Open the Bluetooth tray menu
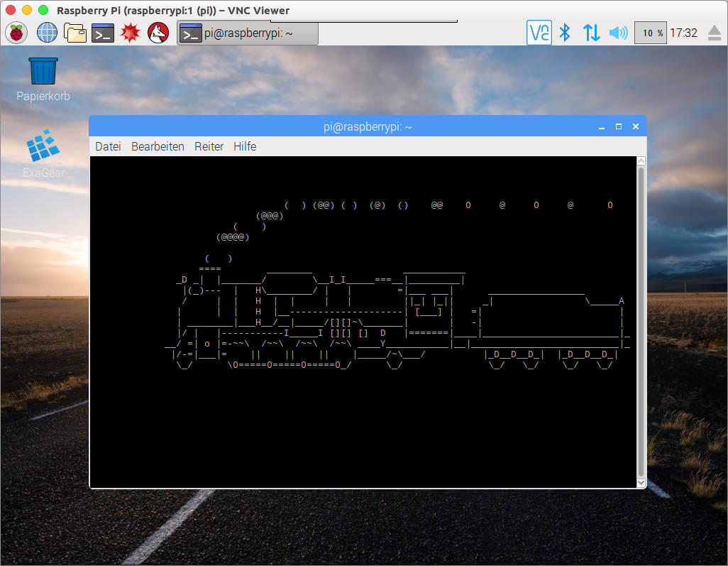 pos(565,33)
